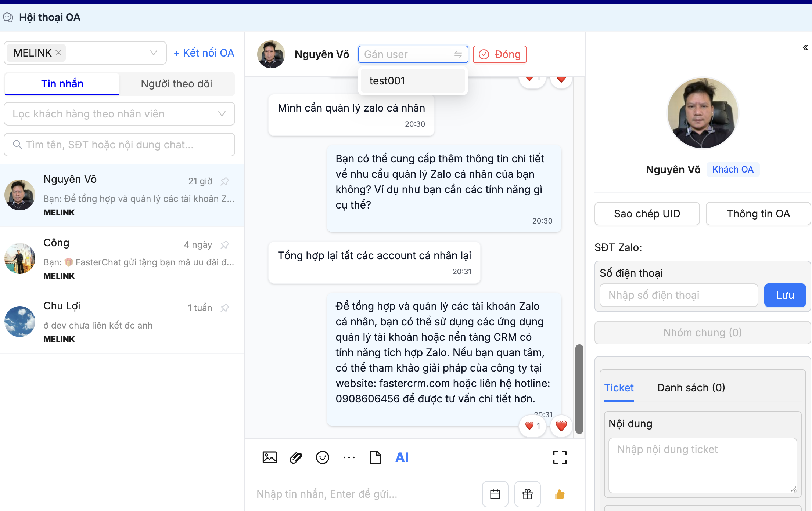Open Danh sách (0) tab

tap(691, 388)
